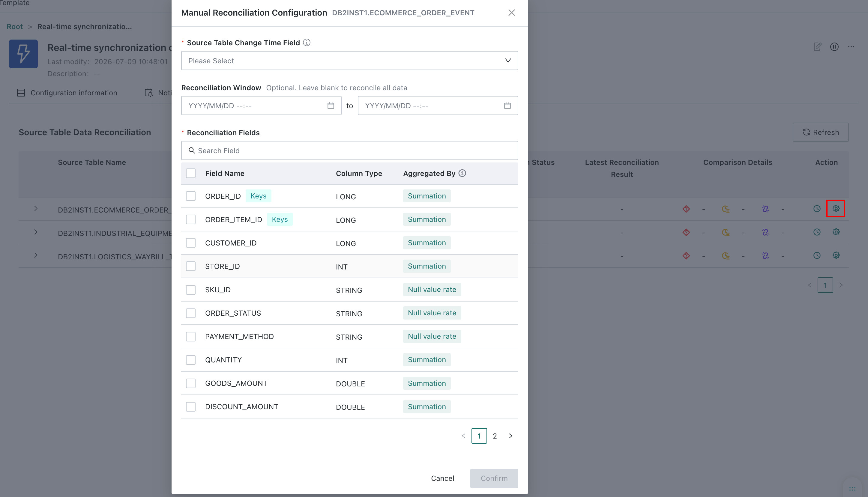Viewport: 868px width, 497px height.
Task: Open calendar icon in start date field
Action: (331, 106)
